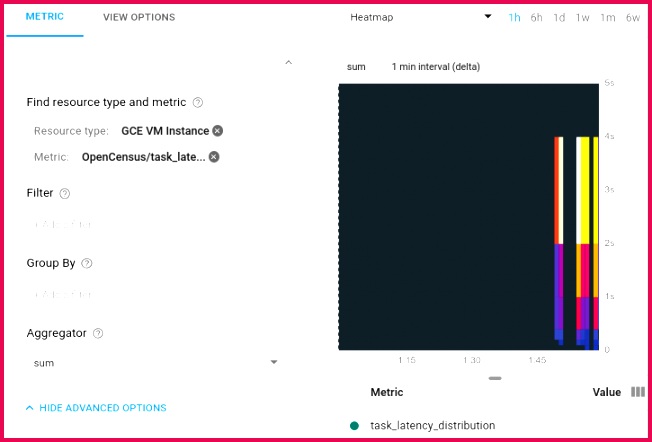Click the GCE VM Instance resource type chip
652x442 pixels.
[165, 131]
